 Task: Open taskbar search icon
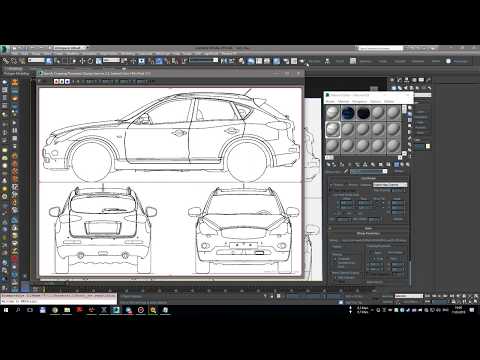pyautogui.click(x=18, y=310)
